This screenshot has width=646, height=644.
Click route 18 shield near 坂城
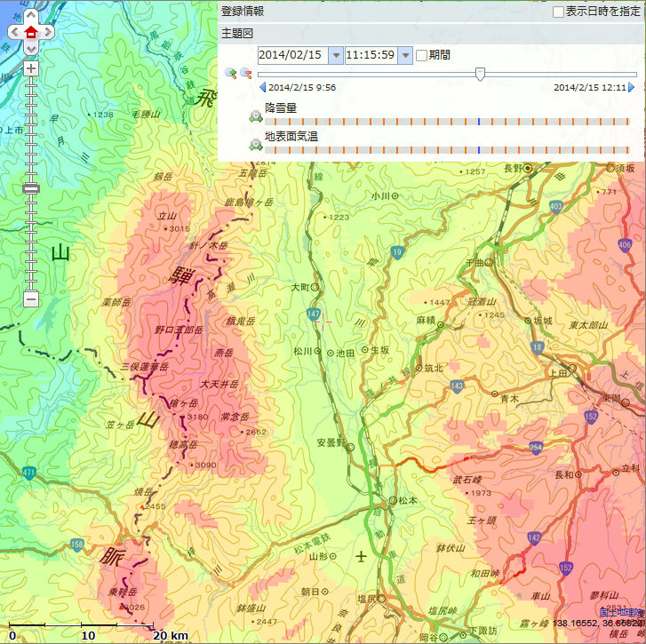point(538,347)
